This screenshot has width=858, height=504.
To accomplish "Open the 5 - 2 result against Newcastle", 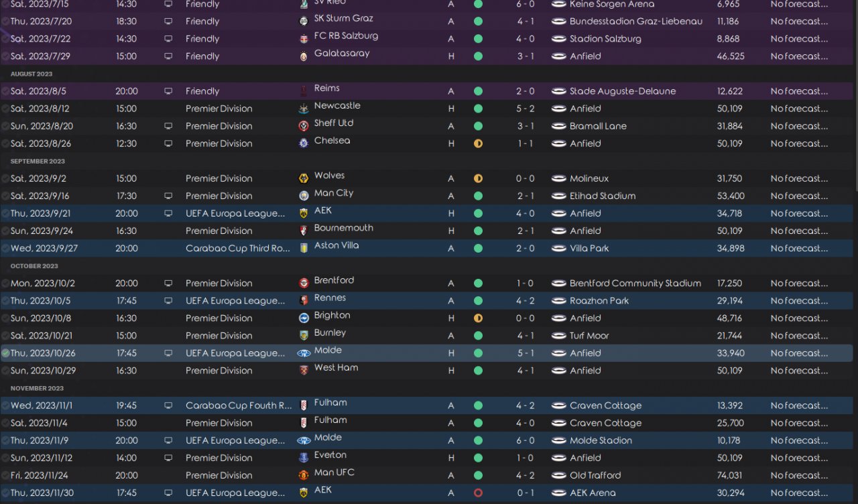I will tap(525, 109).
